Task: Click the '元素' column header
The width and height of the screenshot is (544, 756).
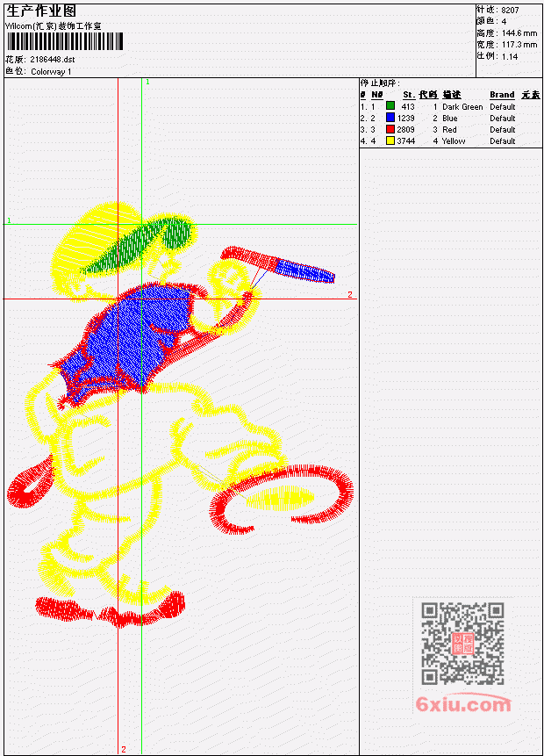Action: click(531, 95)
